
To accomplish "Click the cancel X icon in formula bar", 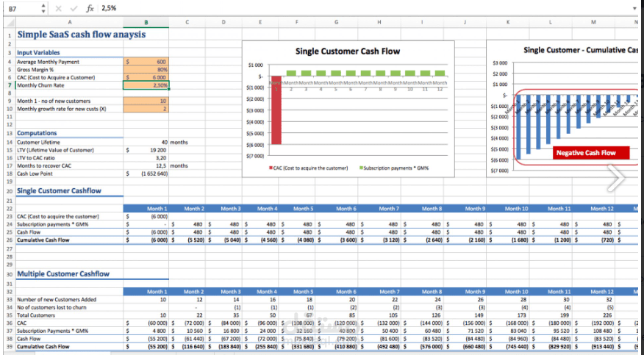I will 58,8.
